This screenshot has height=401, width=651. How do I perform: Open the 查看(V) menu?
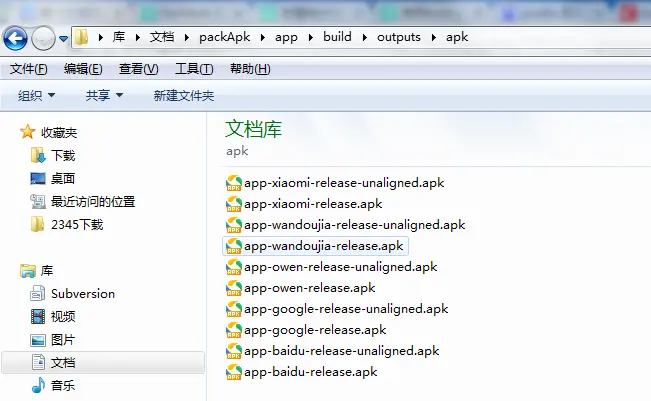point(139,69)
